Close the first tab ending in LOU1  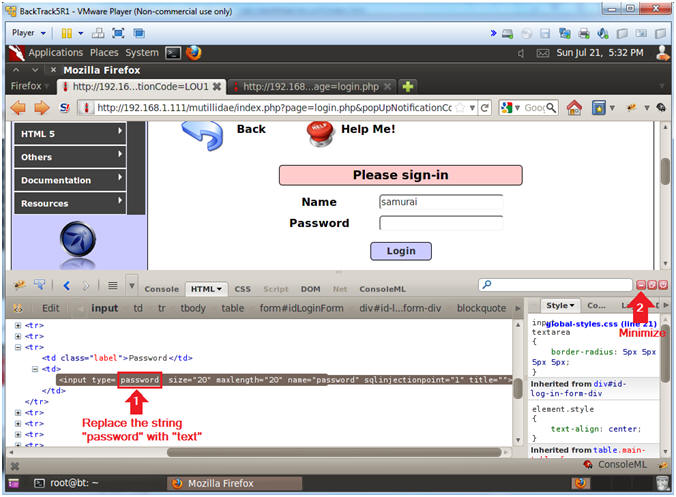217,87
